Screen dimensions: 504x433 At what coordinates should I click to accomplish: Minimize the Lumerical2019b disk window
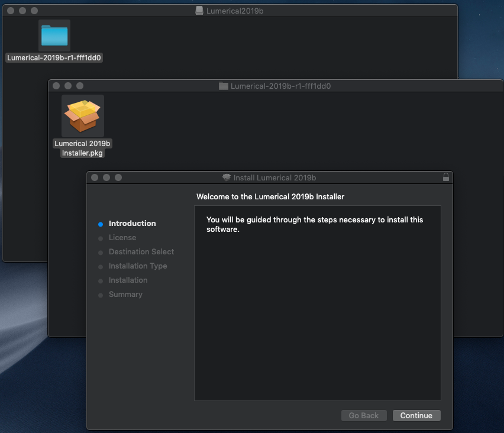pyautogui.click(x=22, y=11)
